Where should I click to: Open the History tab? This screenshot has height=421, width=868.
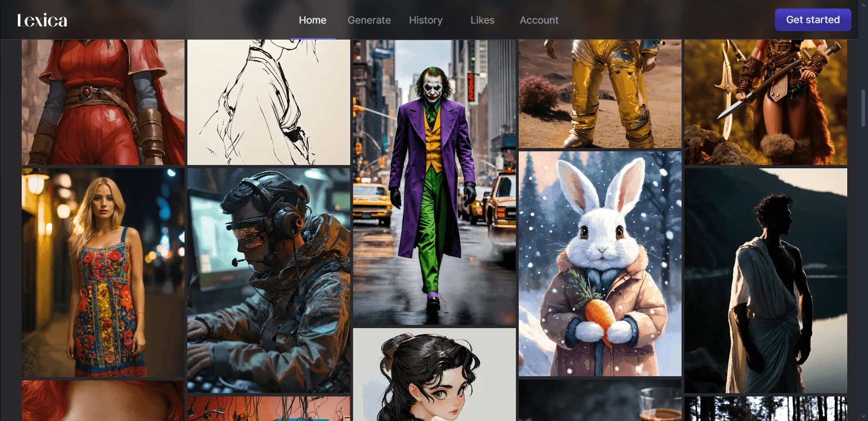(x=426, y=20)
